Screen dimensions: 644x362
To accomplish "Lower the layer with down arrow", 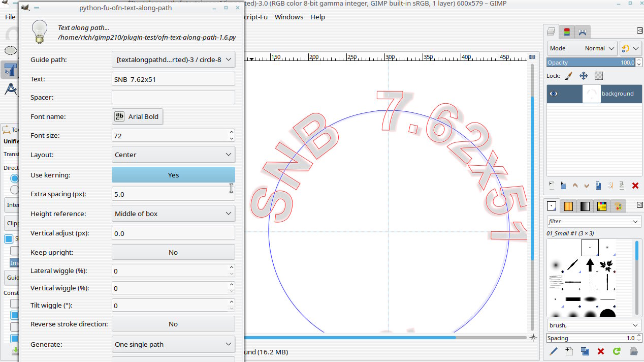I will coord(587,186).
